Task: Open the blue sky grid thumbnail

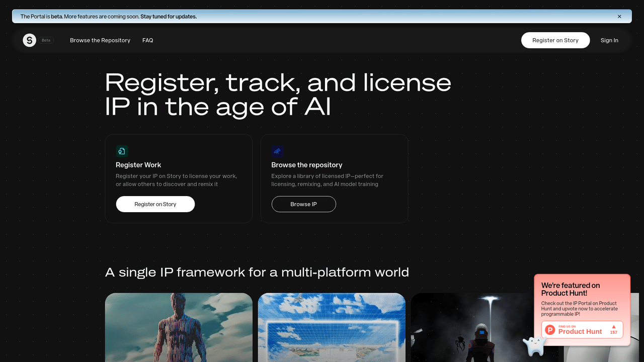Action: [x=332, y=327]
